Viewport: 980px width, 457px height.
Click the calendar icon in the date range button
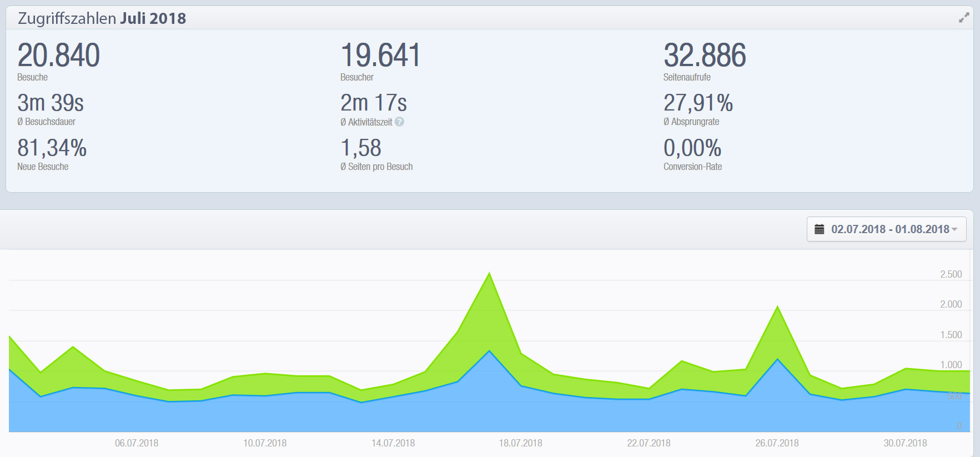click(x=819, y=229)
